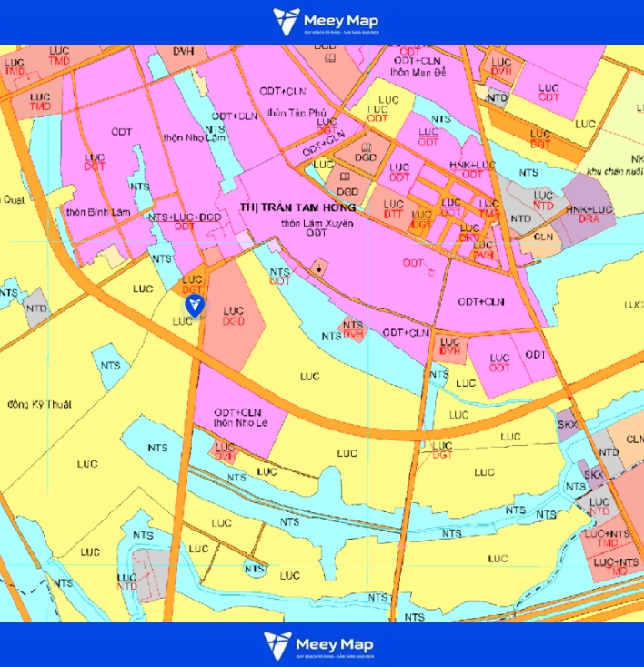Click the 'HNK+LUC DRA' purple zone label

(x=589, y=214)
